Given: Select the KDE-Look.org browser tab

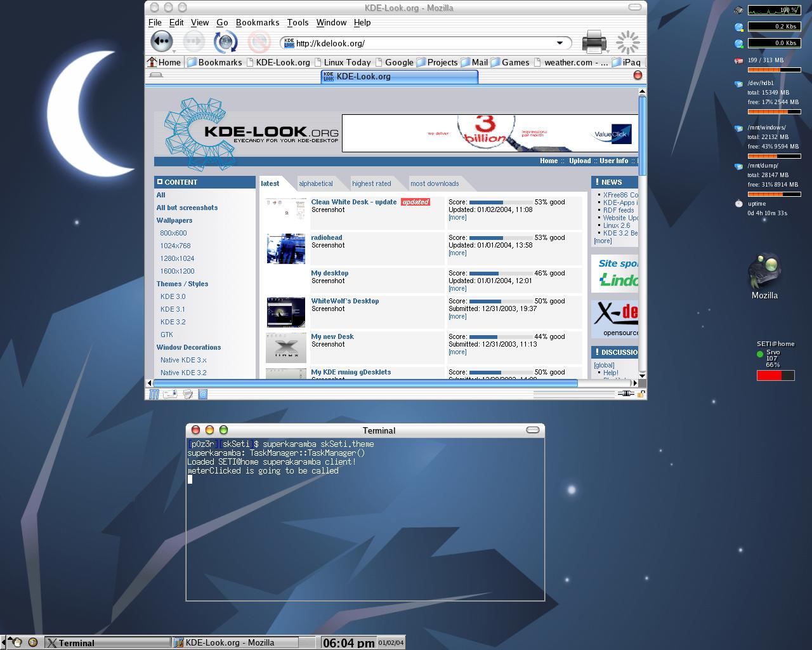Looking at the screenshot, I should (400, 76).
